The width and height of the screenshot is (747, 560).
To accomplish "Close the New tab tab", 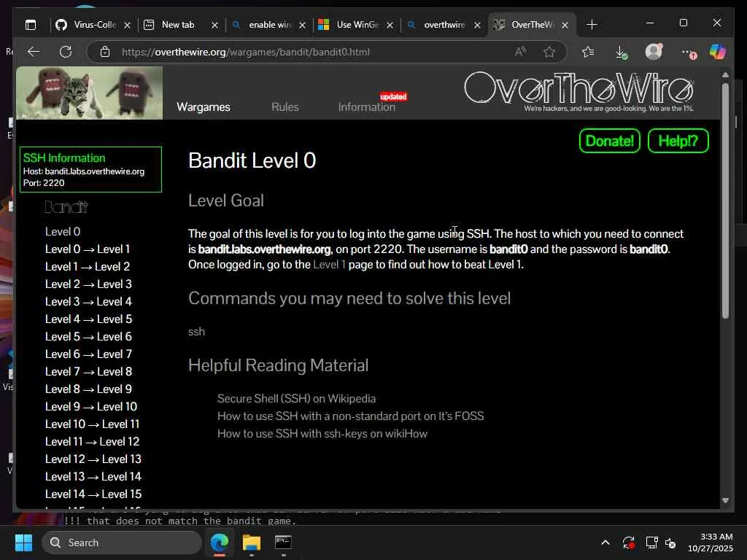I will click(215, 26).
